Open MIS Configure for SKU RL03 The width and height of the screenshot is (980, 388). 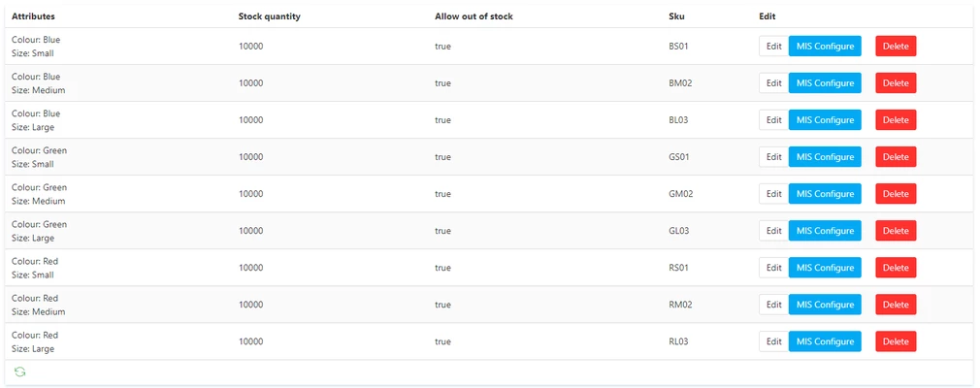(x=825, y=341)
